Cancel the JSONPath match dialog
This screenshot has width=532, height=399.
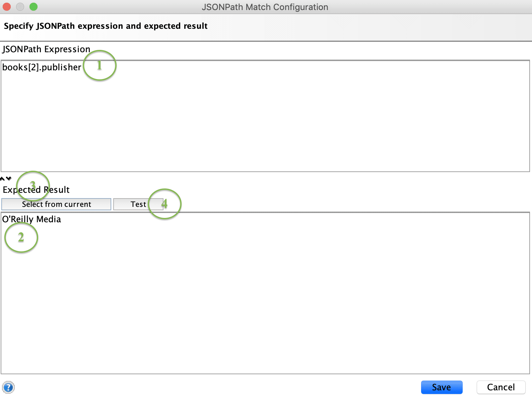pos(501,387)
